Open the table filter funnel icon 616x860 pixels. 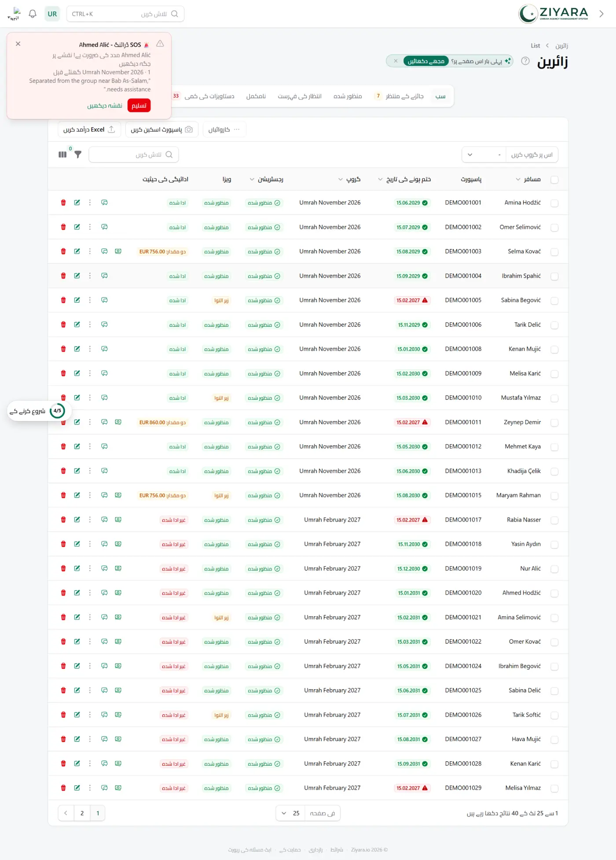[78, 154]
